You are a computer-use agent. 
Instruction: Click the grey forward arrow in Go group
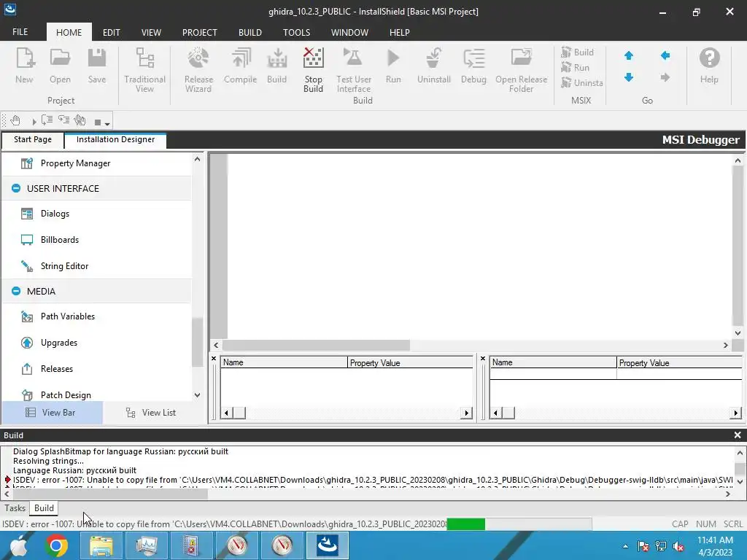[x=665, y=77]
